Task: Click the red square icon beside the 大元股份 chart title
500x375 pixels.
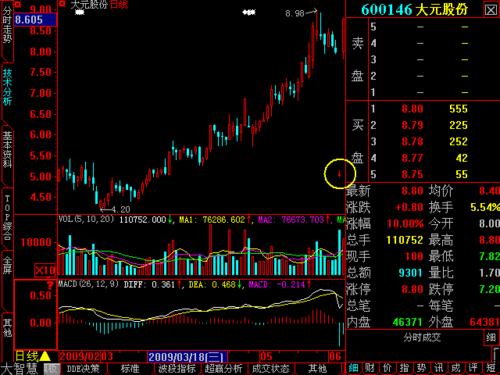Action: pyautogui.click(x=62, y=4)
